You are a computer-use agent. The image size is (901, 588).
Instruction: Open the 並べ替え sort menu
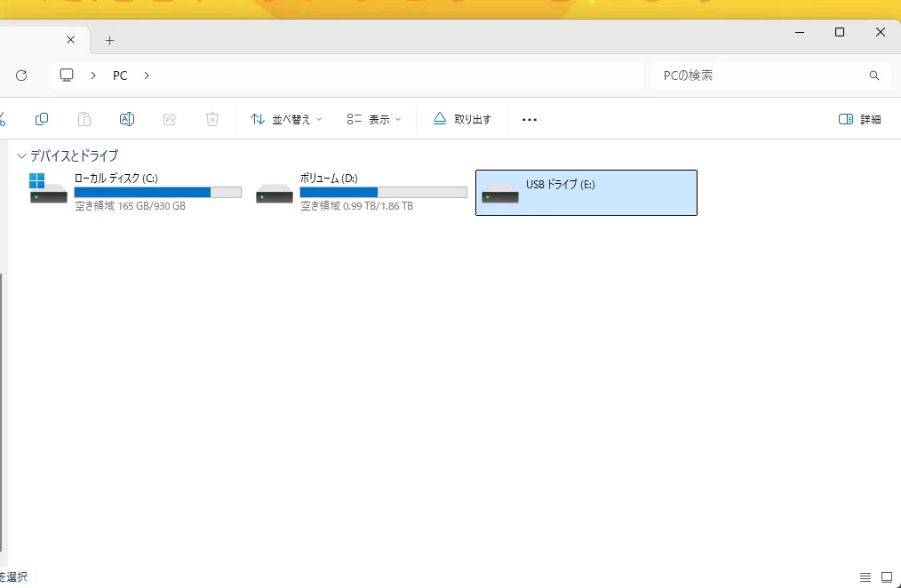[x=286, y=119]
